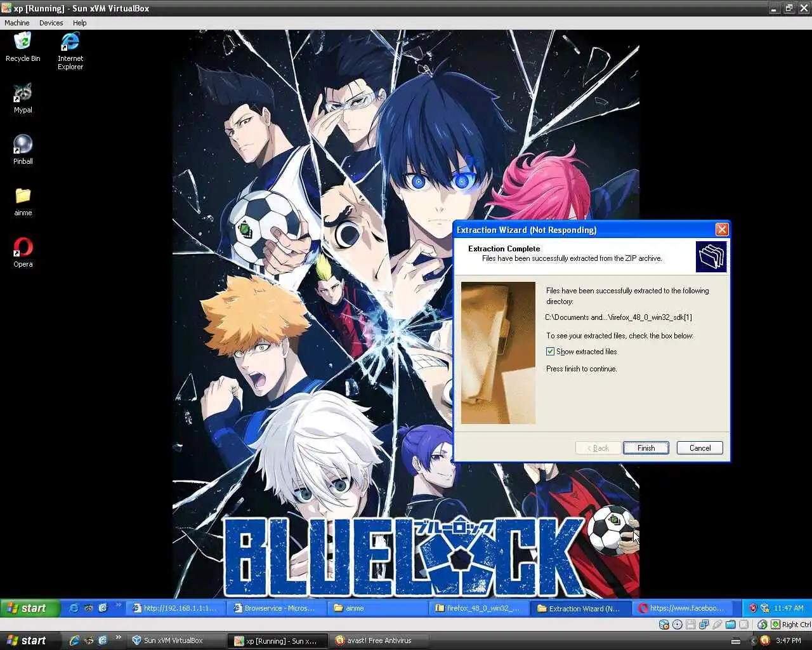Click the VirtualBox network adapter indicator
The image size is (812, 650).
point(704,625)
